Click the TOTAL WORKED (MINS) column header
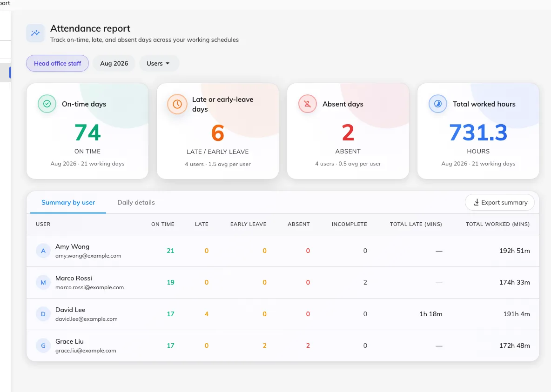551x392 pixels. point(497,224)
